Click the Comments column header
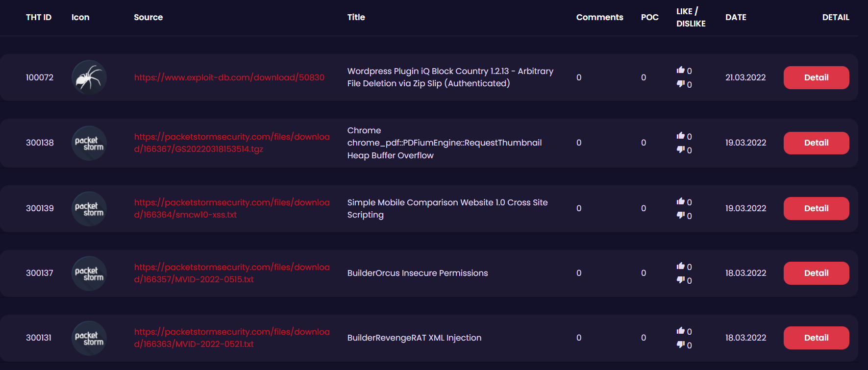Screen dimensions: 868x370 click(600, 17)
